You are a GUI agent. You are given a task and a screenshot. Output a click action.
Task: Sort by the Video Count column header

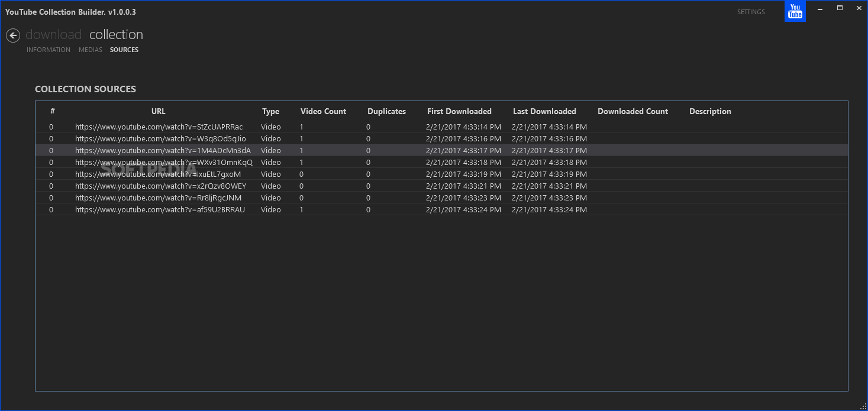click(324, 111)
